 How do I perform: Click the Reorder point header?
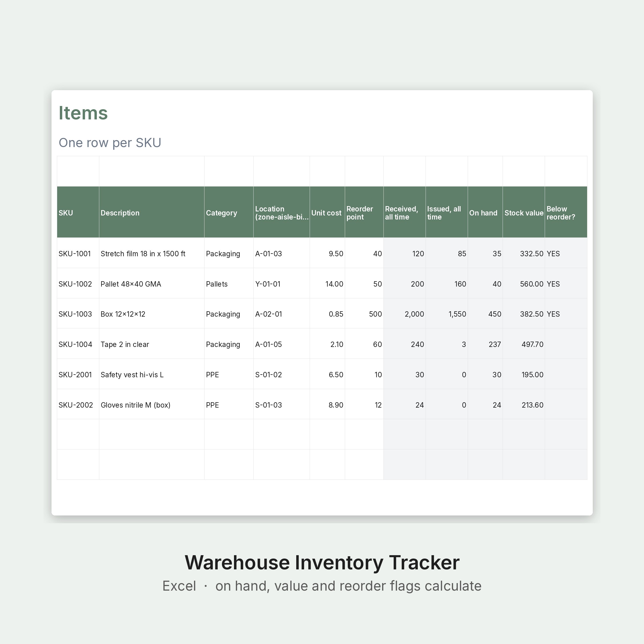click(x=364, y=212)
